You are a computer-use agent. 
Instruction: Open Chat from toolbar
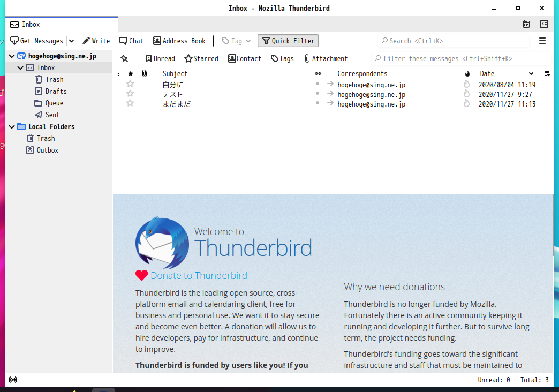[x=131, y=41]
